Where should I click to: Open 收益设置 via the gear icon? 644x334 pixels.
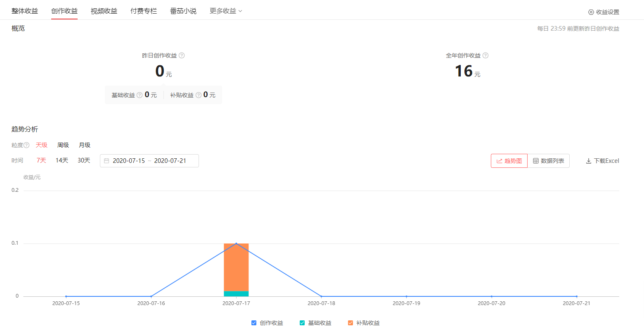tap(590, 12)
